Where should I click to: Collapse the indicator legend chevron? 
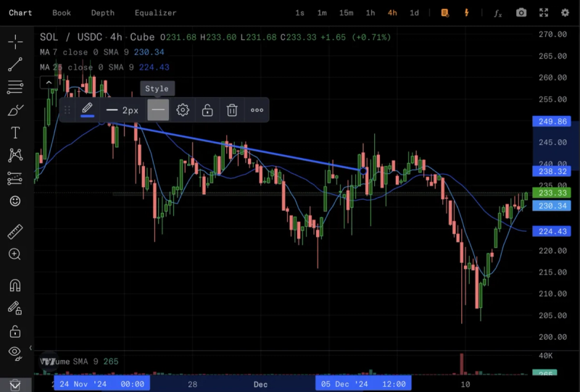click(49, 83)
